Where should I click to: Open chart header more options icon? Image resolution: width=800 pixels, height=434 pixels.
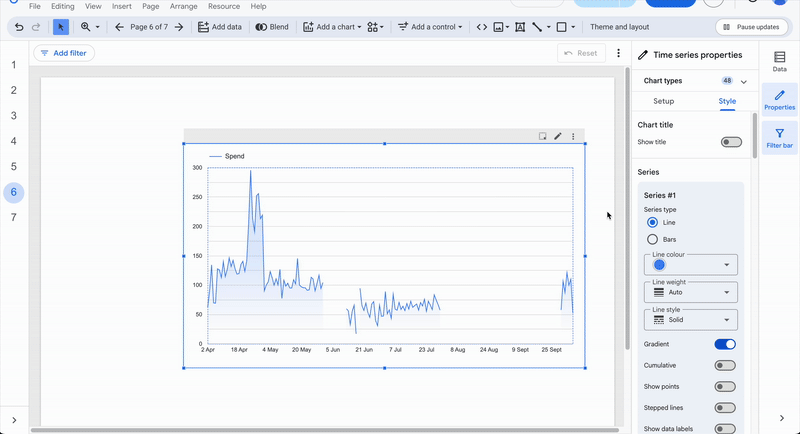pyautogui.click(x=573, y=136)
